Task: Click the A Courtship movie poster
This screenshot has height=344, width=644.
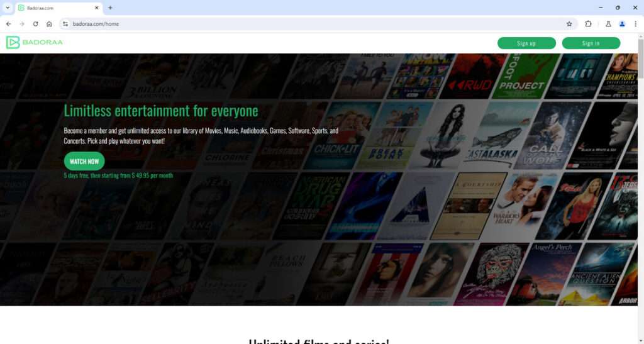Action: click(x=468, y=206)
